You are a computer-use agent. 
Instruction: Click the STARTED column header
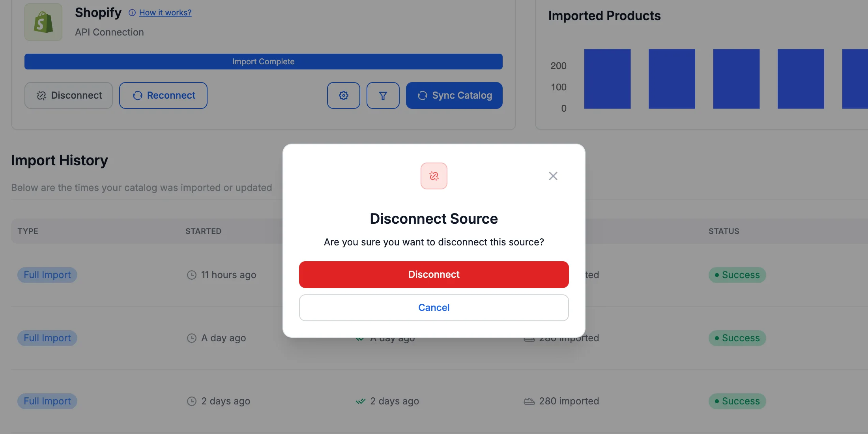[204, 231]
